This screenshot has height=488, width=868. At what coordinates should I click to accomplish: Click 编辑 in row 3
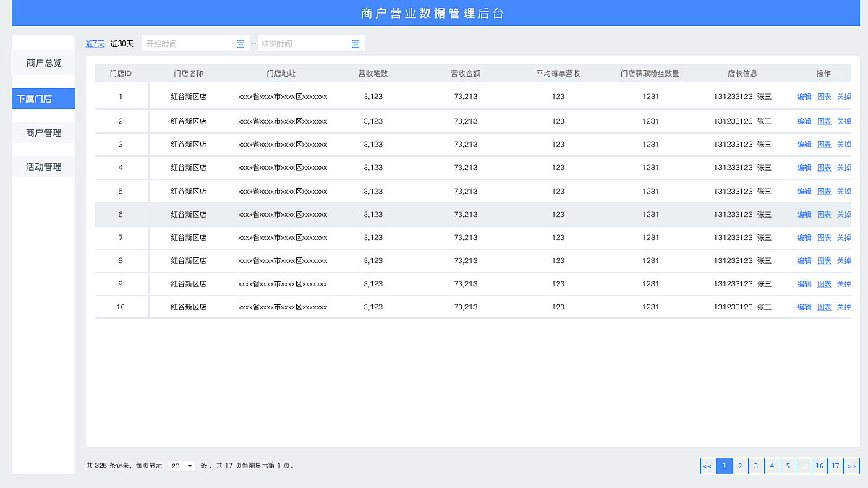tap(804, 145)
